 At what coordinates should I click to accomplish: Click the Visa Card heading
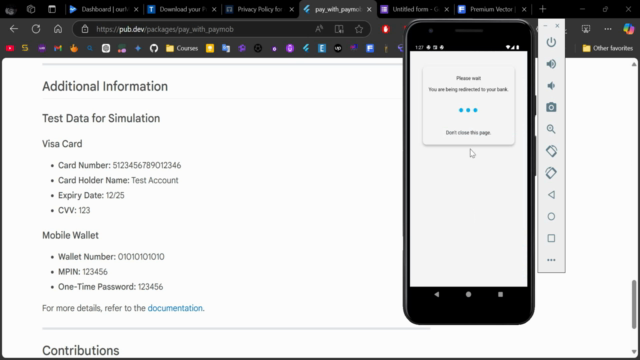tap(62, 144)
